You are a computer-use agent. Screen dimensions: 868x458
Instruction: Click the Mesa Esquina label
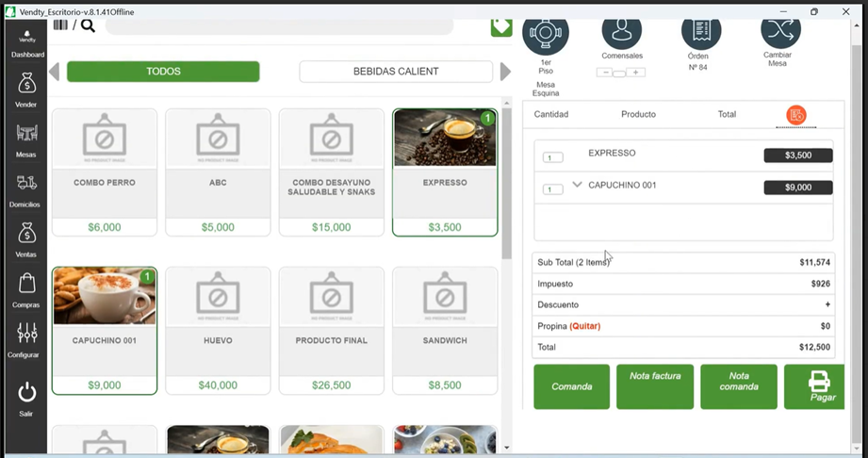pos(546,90)
